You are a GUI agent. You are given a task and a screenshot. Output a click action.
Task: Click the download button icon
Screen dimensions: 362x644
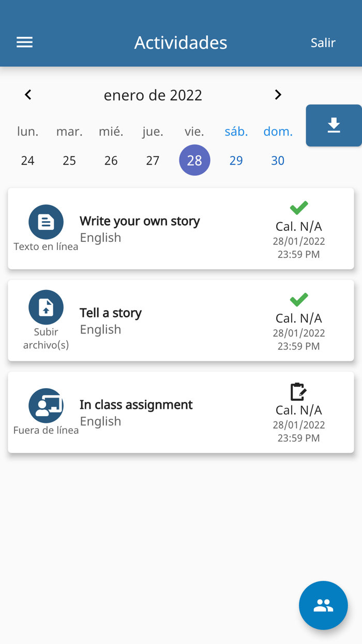tap(334, 125)
